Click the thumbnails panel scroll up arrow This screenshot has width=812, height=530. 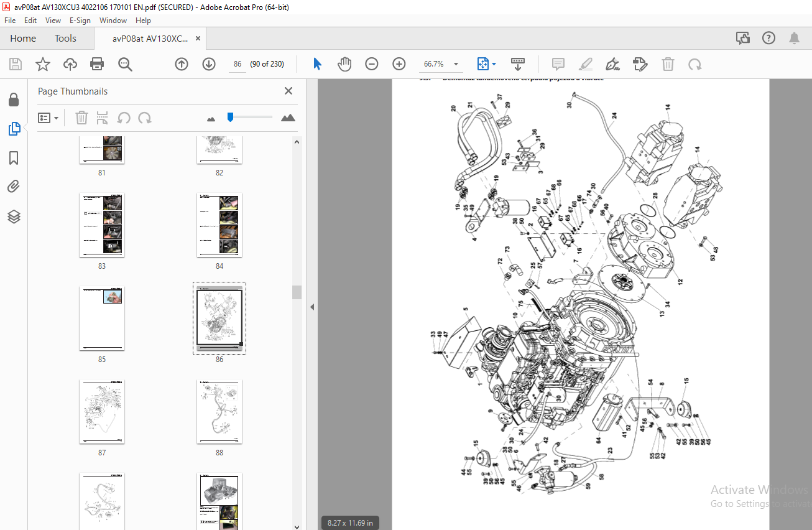[x=297, y=141]
